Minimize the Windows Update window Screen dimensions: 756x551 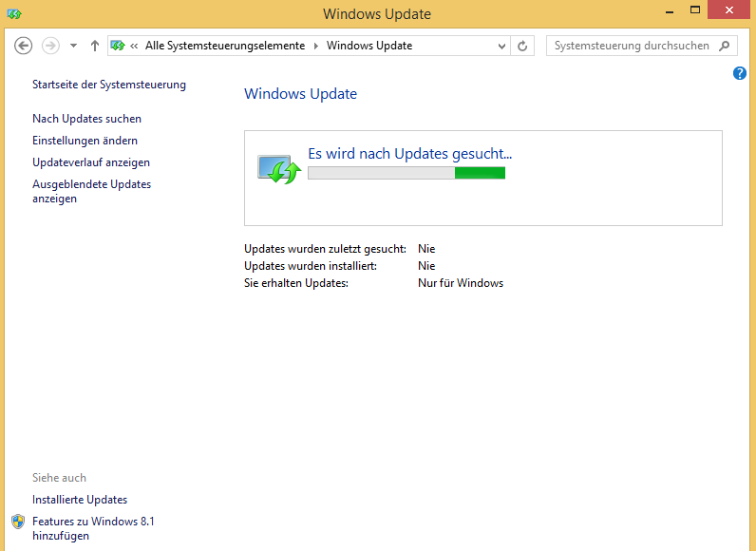click(670, 11)
